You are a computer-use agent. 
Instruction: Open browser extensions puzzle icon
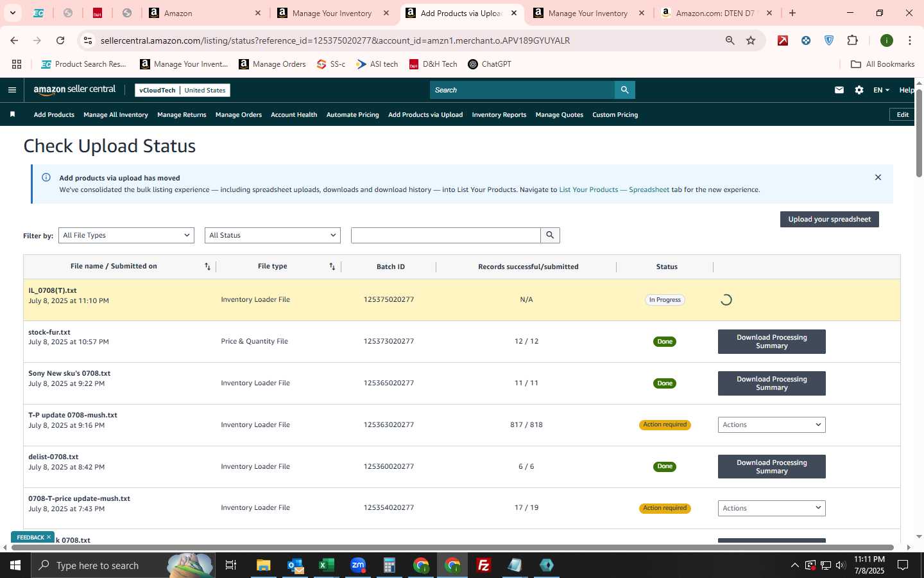pyautogui.click(x=852, y=40)
